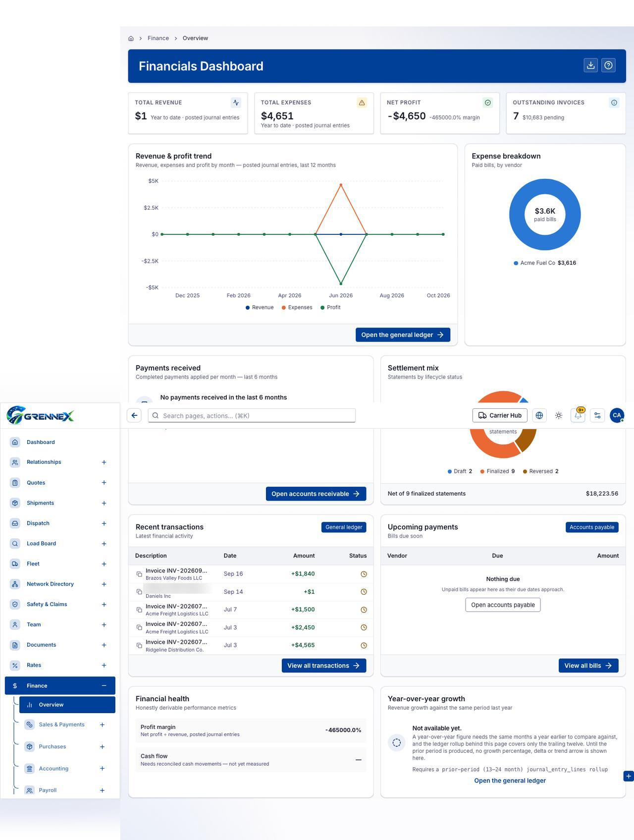
Task: Expand the Fleet sidebar section
Action: [x=104, y=564]
